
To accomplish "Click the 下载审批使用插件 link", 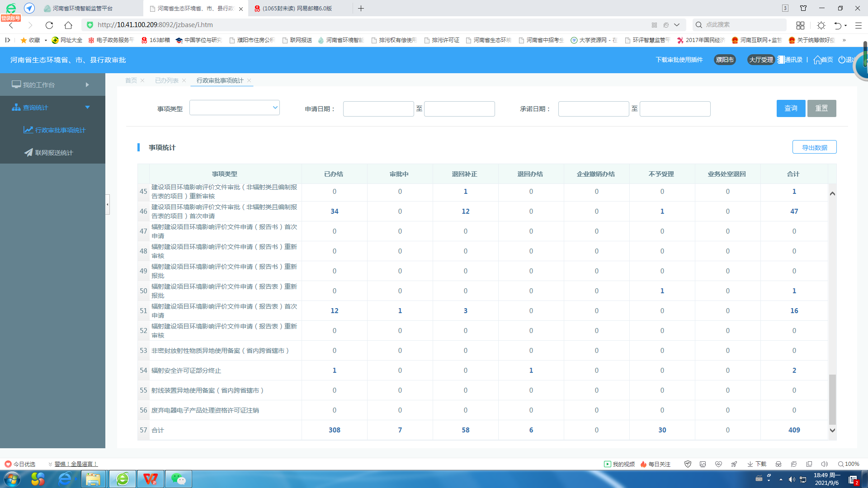I will [679, 60].
